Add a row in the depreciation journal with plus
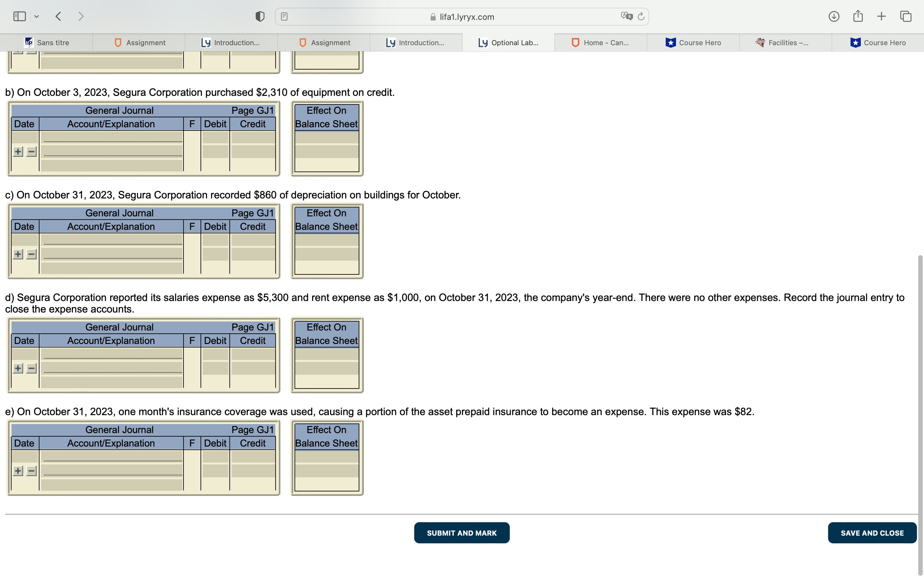 18,254
